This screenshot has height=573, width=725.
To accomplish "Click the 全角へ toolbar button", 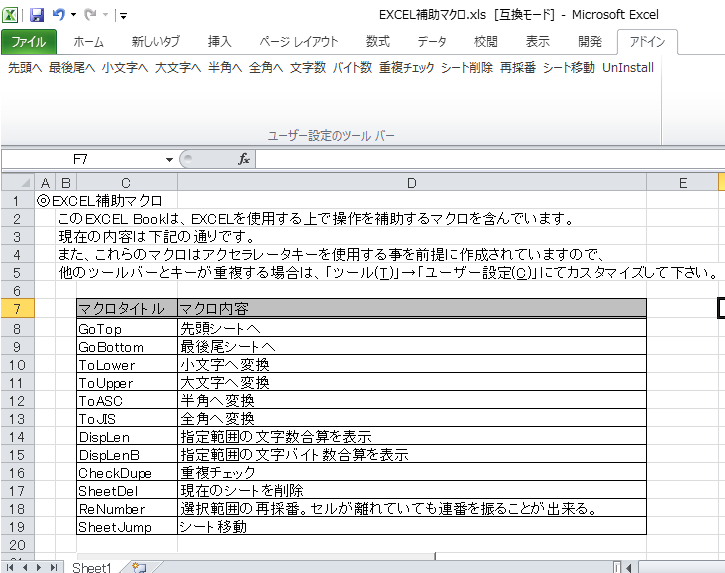I will tap(266, 68).
